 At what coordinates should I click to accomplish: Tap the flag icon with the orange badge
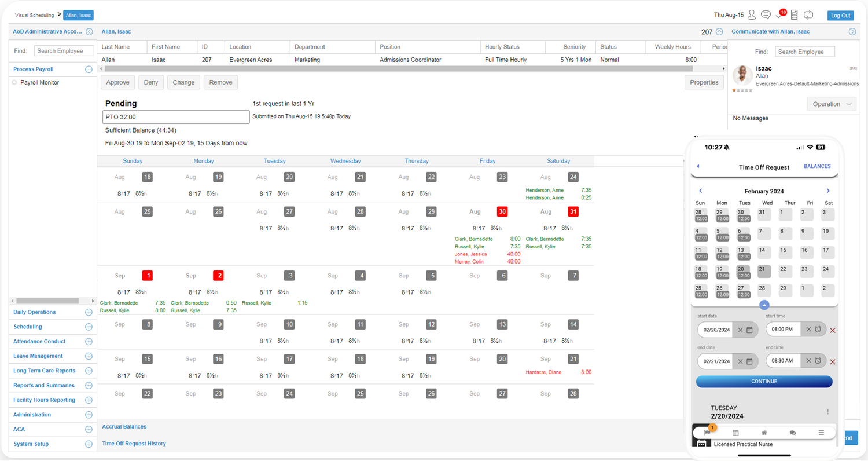click(707, 433)
